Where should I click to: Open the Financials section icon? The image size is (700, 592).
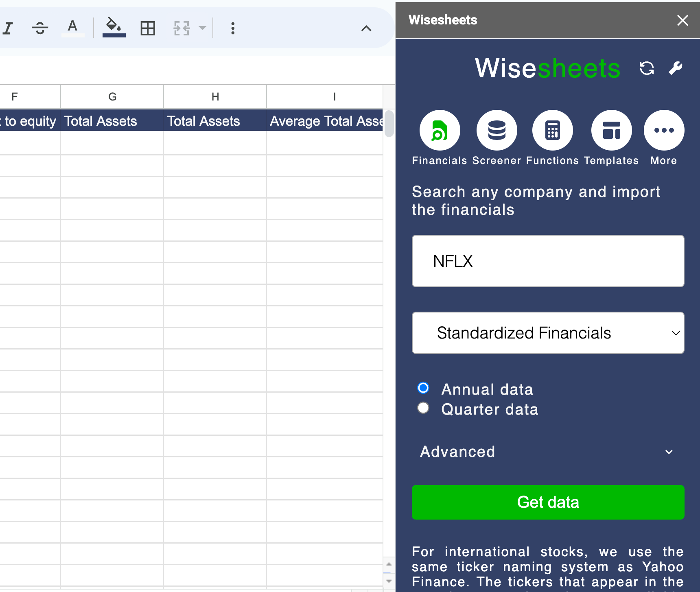[x=440, y=131]
